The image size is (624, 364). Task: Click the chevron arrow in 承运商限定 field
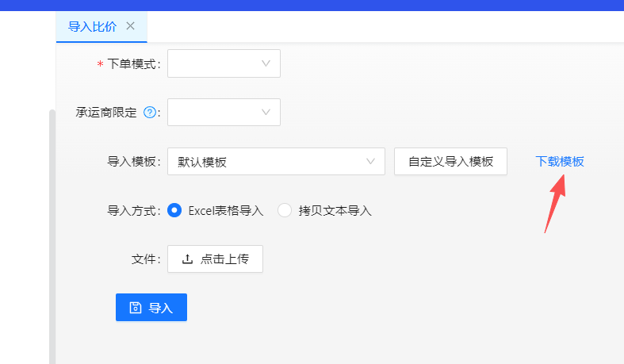click(266, 113)
